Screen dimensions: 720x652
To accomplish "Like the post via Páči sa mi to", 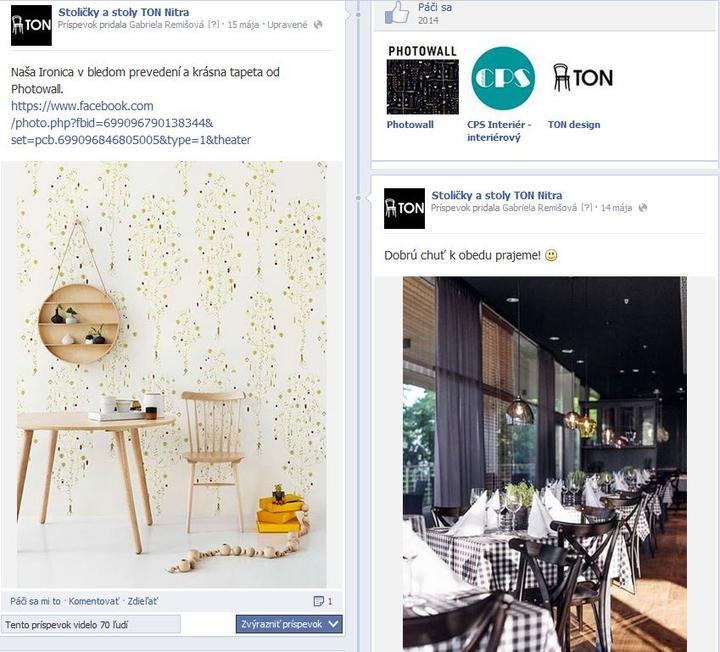I will [x=35, y=601].
